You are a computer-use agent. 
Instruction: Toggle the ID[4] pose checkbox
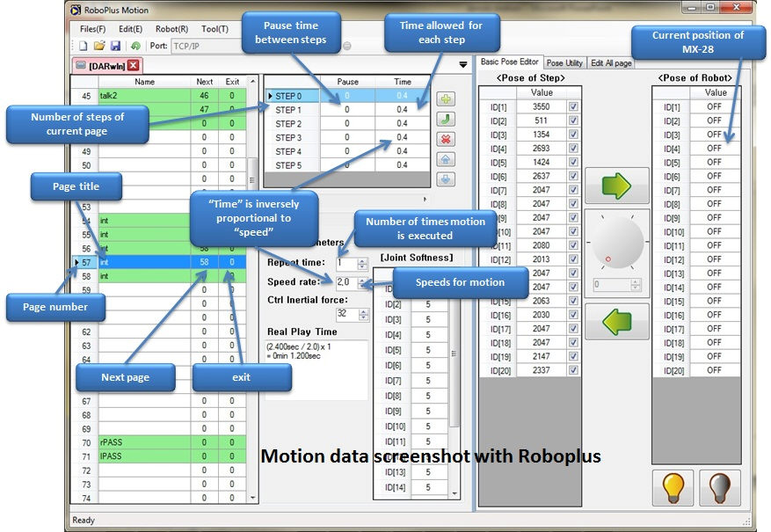tap(573, 148)
